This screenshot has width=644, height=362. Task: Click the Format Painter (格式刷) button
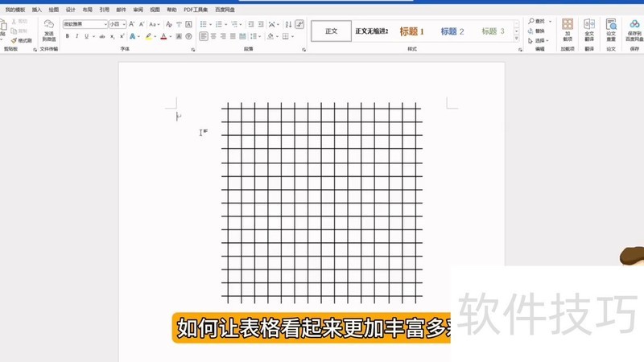click(x=22, y=40)
